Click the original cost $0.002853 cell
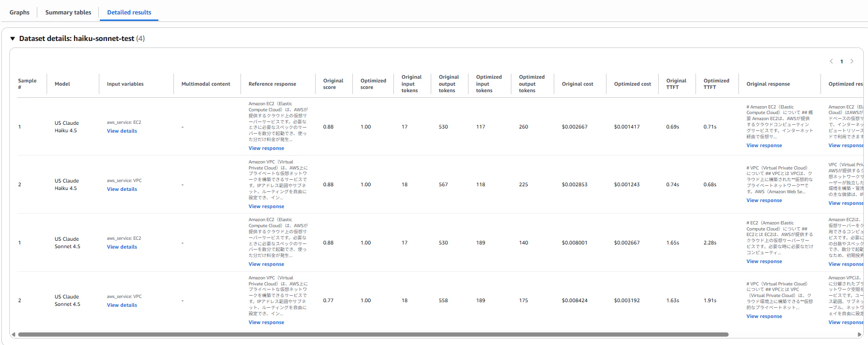 pyautogui.click(x=574, y=184)
